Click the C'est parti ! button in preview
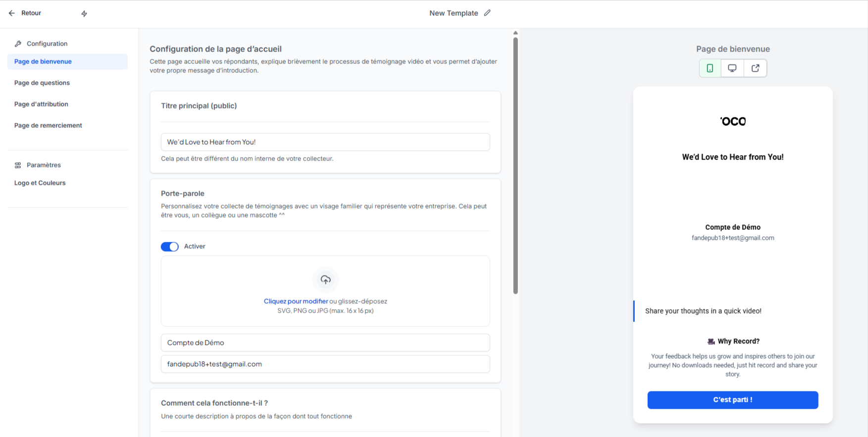 (x=733, y=400)
